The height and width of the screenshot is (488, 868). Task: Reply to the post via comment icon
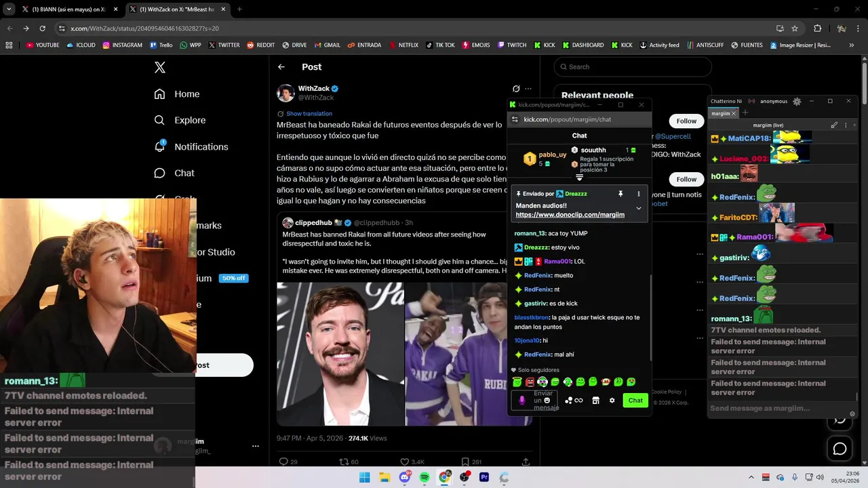click(284, 462)
